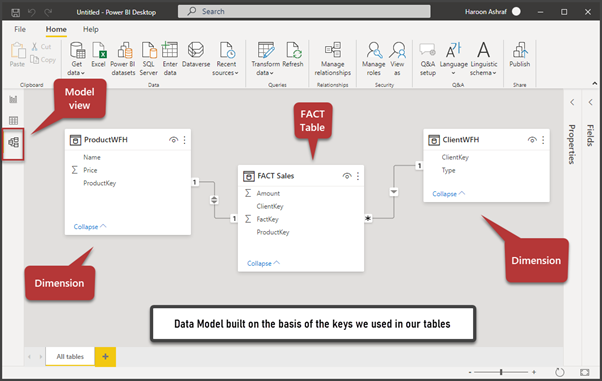Reset the layout with circular arrow
This screenshot has height=381, width=602.
pyautogui.click(x=560, y=372)
